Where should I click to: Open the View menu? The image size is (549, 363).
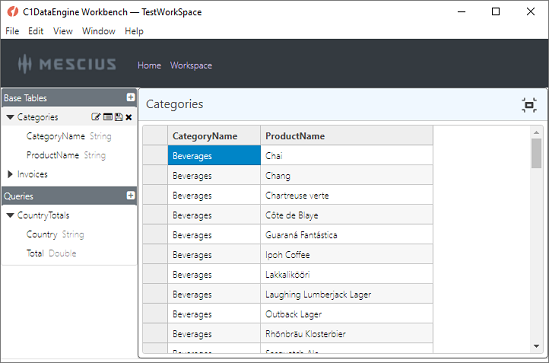(x=63, y=31)
